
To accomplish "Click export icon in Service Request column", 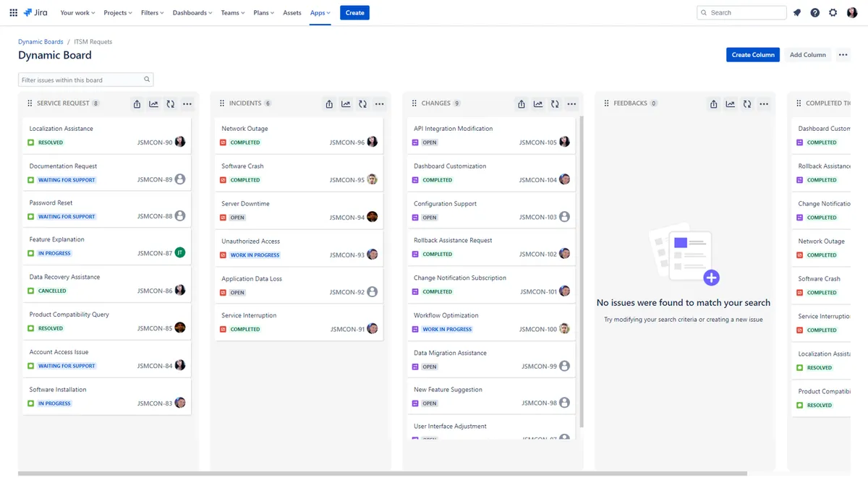I will (137, 104).
